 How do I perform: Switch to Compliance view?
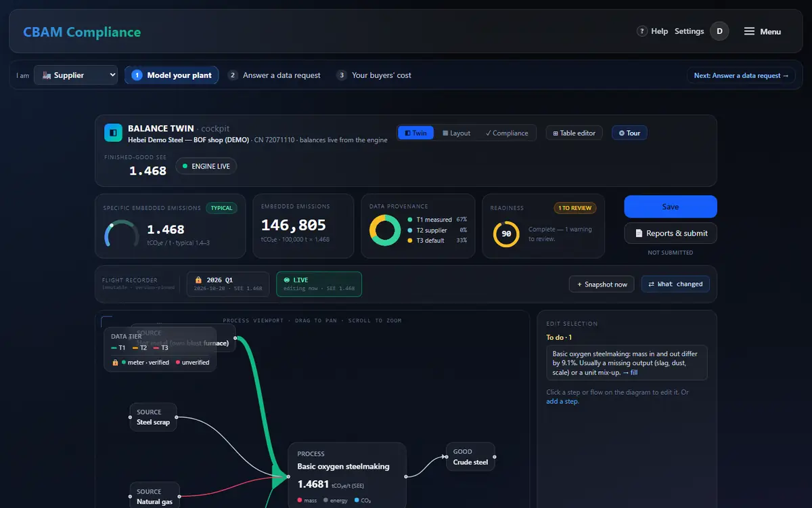pos(507,133)
